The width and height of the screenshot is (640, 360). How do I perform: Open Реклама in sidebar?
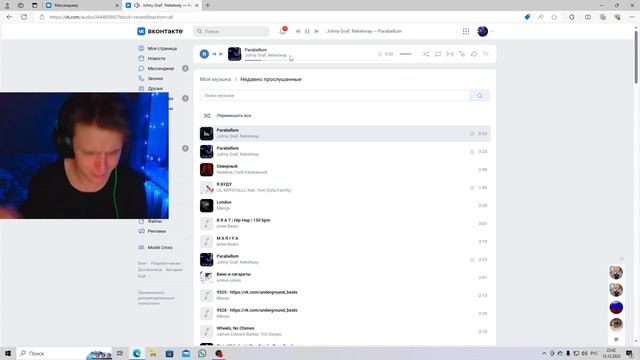pos(152,231)
